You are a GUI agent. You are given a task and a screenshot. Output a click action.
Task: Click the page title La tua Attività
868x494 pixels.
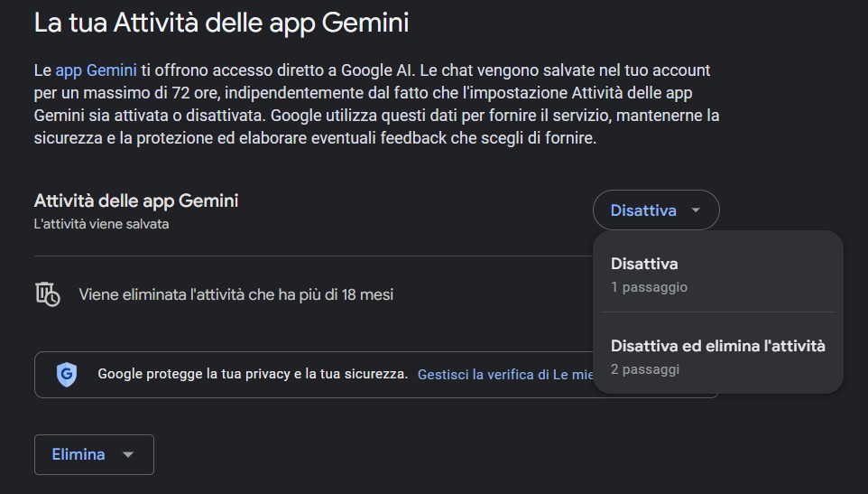tap(221, 23)
